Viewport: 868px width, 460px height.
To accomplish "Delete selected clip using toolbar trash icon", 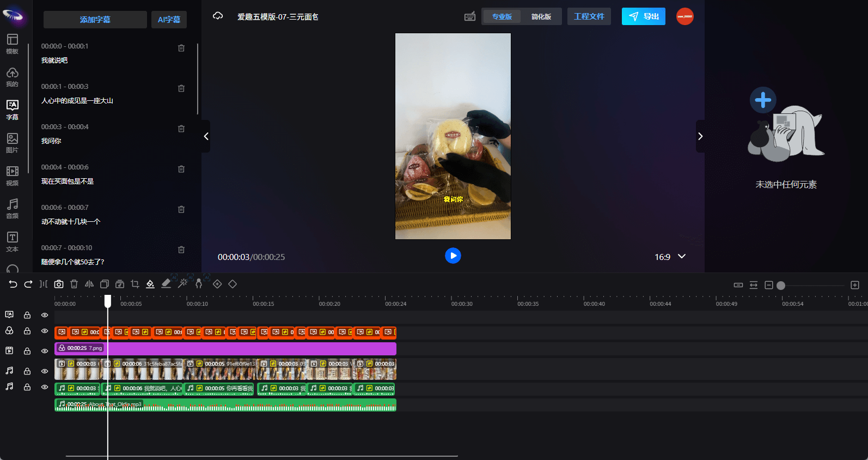I will pyautogui.click(x=74, y=284).
